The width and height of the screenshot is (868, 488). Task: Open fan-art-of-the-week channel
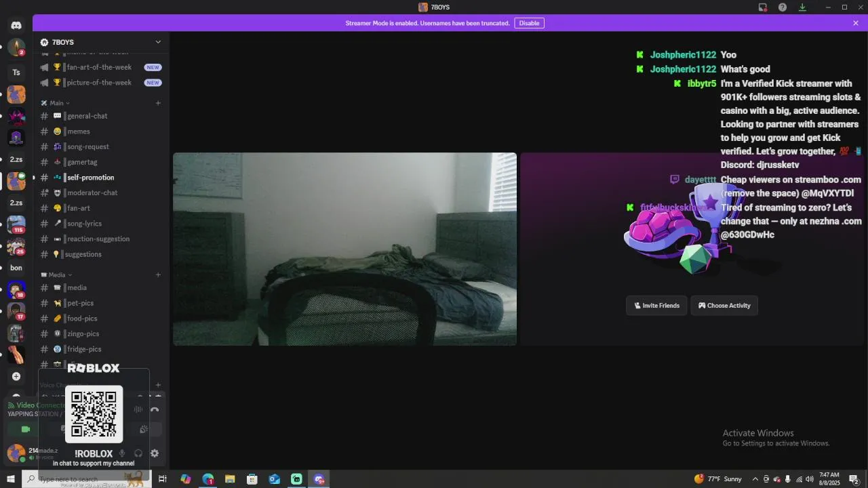100,67
